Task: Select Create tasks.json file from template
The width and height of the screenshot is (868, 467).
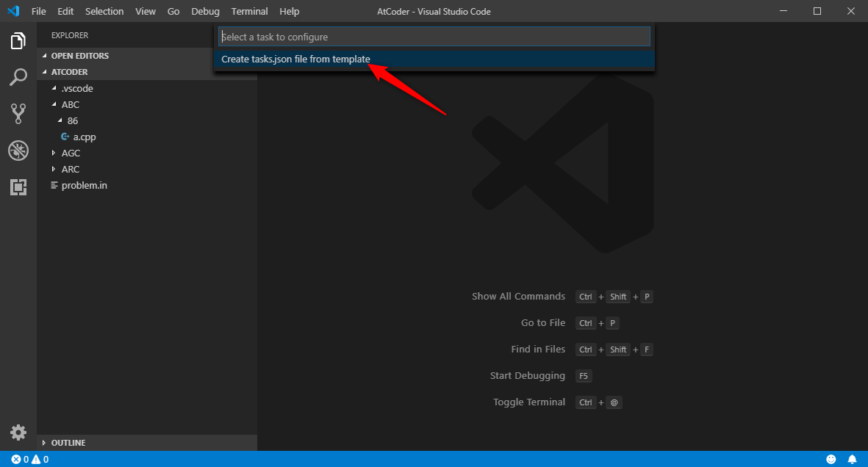Action: tap(434, 59)
